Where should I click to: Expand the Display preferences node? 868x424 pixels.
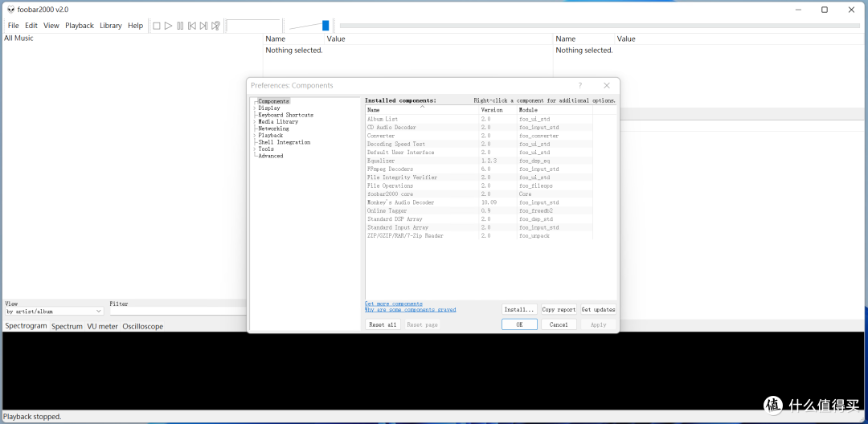[x=255, y=108]
